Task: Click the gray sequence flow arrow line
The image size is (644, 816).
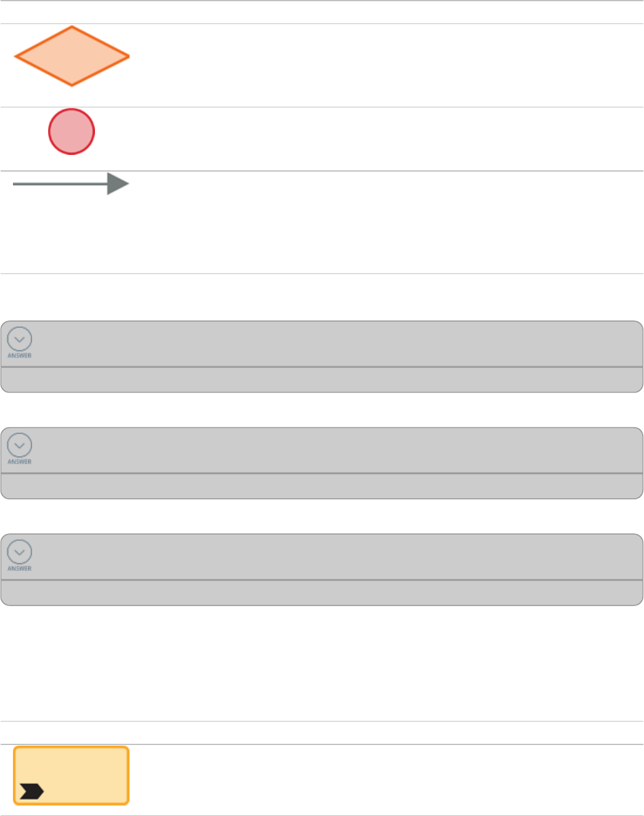Action: click(60, 184)
